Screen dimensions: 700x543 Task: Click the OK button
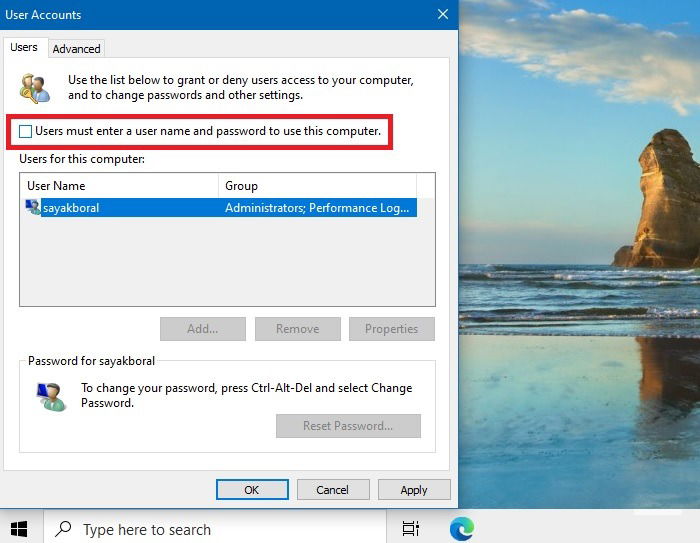point(252,490)
